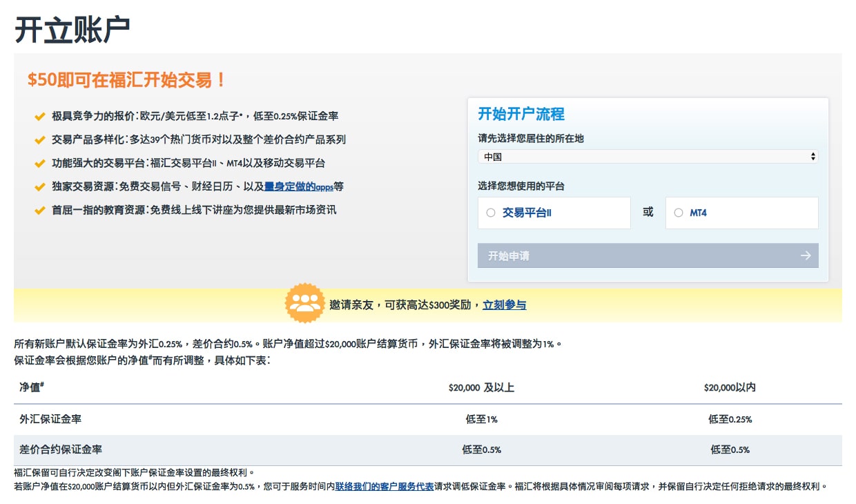856x504 pixels.
Task: Follow the 立刻参与 referral link
Action: pos(505,304)
